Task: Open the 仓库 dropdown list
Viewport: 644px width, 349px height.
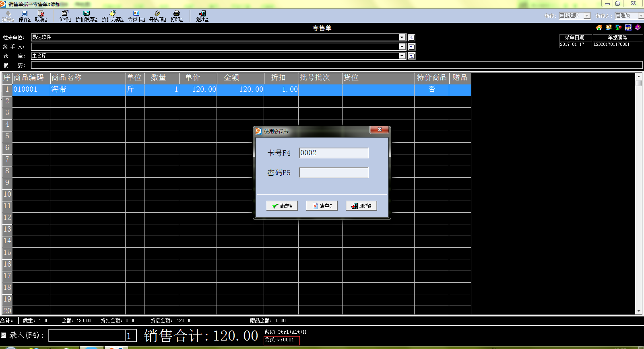Action: pos(402,56)
